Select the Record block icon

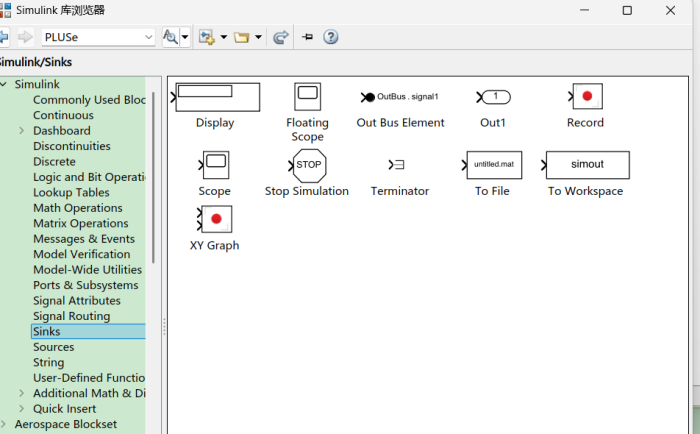click(586, 96)
